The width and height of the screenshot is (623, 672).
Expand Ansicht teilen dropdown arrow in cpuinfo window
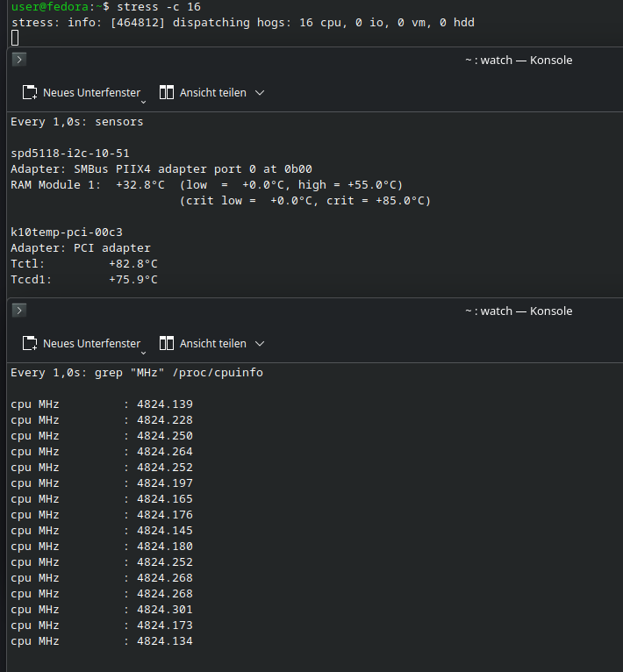pyautogui.click(x=260, y=343)
